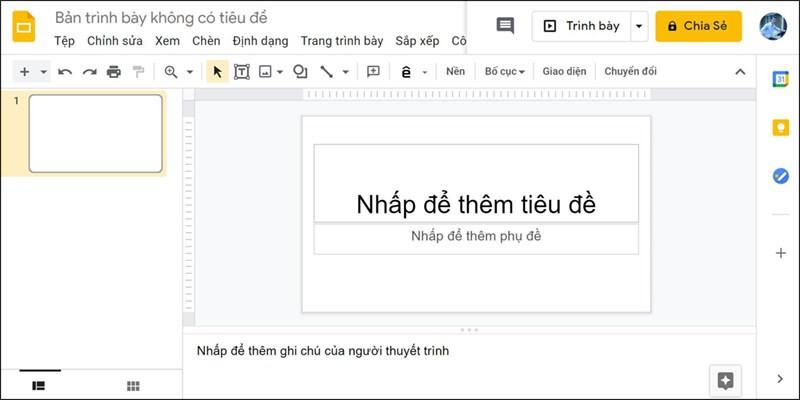Click the subtitle placeholder 'Nhấp để thêm phụ đề'
800x400 pixels.
(476, 239)
